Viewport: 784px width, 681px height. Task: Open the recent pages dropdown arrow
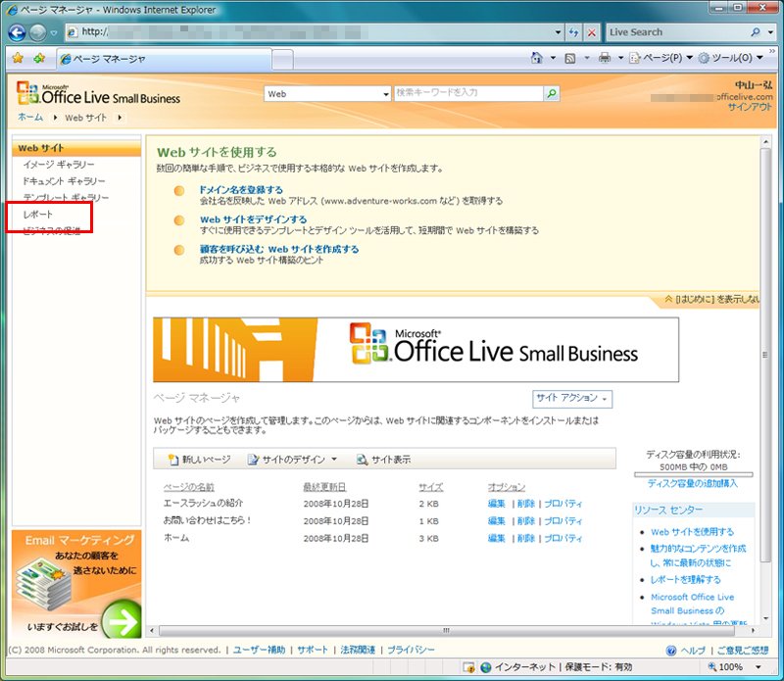pyautogui.click(x=54, y=33)
